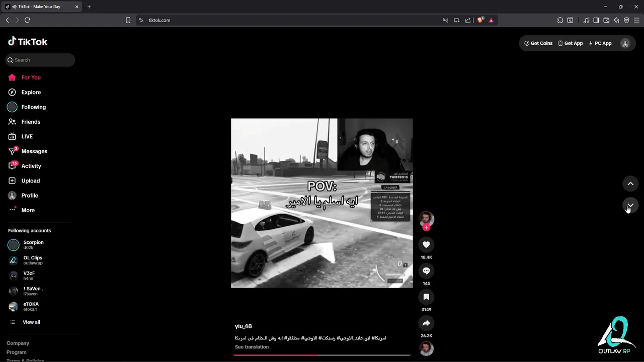Open Brave Shields lion icon

pos(480,20)
